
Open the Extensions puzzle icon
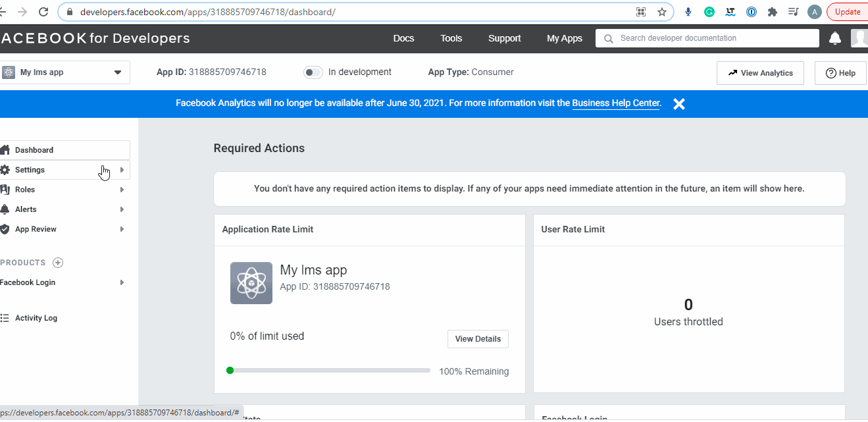(773, 12)
